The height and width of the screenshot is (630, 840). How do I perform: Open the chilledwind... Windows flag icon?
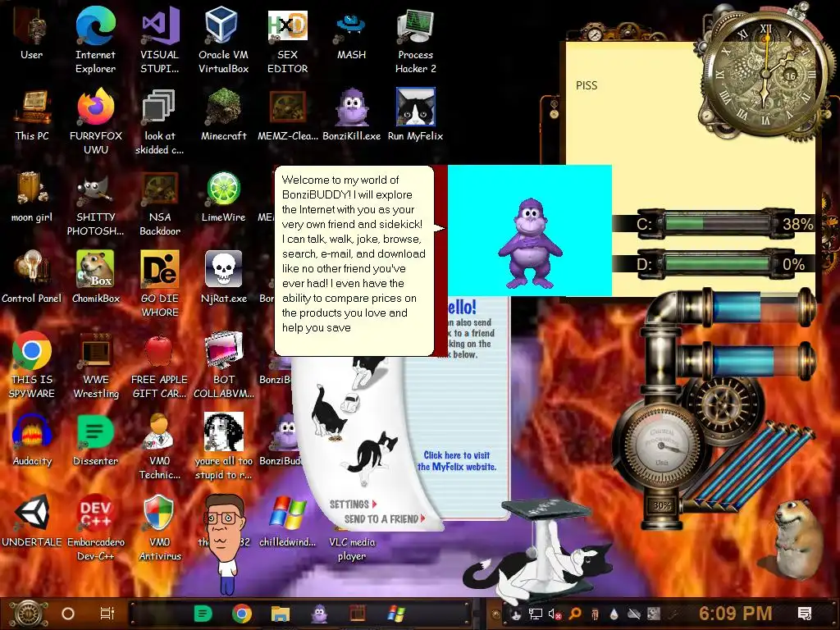pos(288,521)
